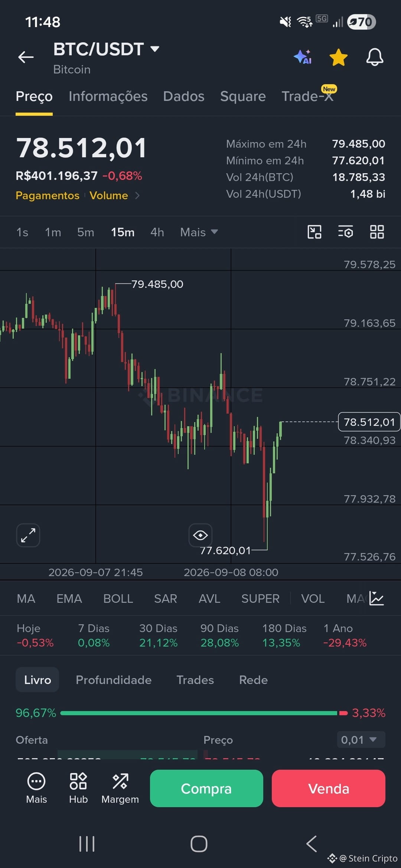Screen dimensions: 401x868
Task: Open price alert bell icon
Action: point(375,57)
